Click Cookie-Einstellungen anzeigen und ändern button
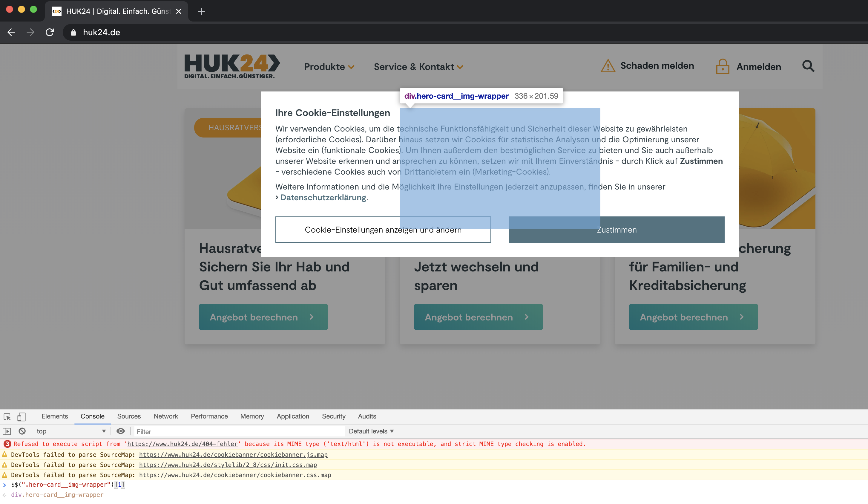 coord(383,230)
